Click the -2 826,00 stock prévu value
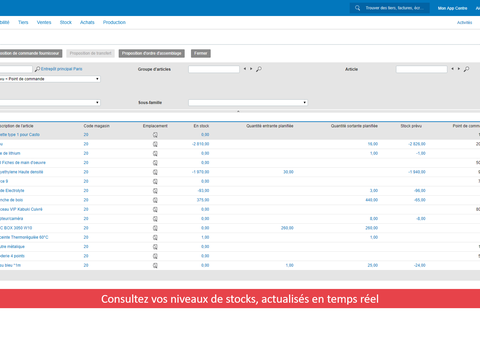Screen dimensions: 480x360 coord(417,144)
